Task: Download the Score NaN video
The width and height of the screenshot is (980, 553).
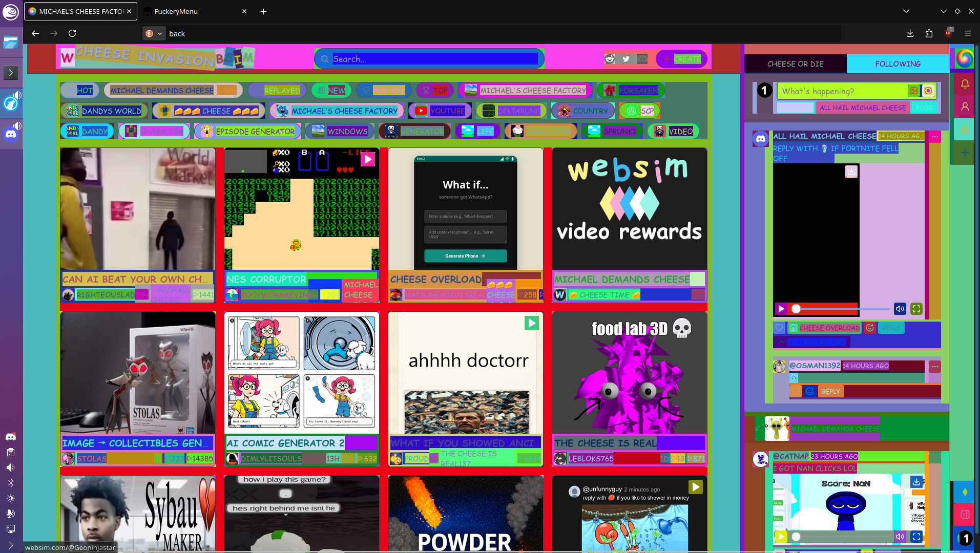Action: tap(916, 482)
